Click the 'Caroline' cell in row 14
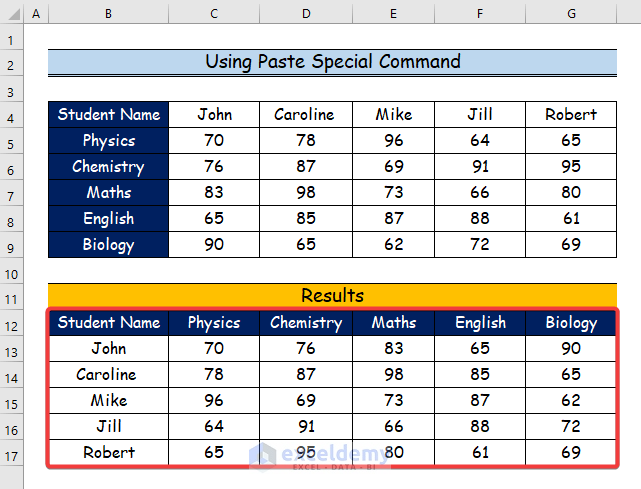The height and width of the screenshot is (489, 641). point(108,375)
